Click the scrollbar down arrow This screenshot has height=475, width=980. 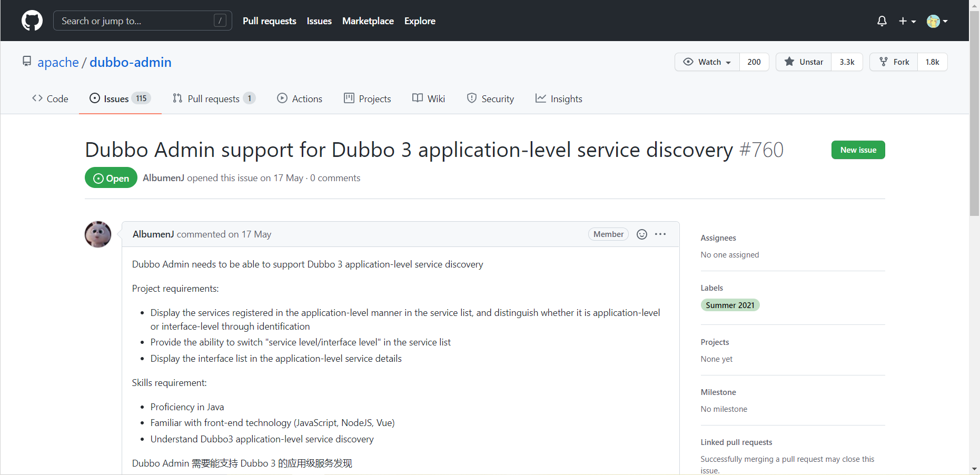pyautogui.click(x=974, y=469)
